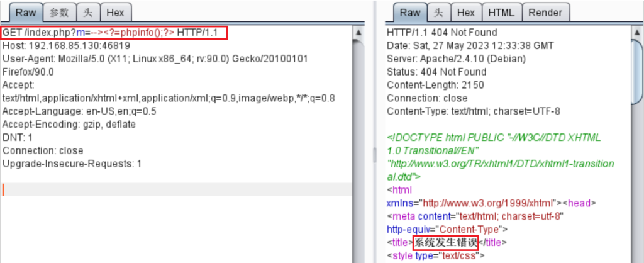This screenshot has width=644, height=263.
Task: Open the response 头 tab
Action: 438,13
